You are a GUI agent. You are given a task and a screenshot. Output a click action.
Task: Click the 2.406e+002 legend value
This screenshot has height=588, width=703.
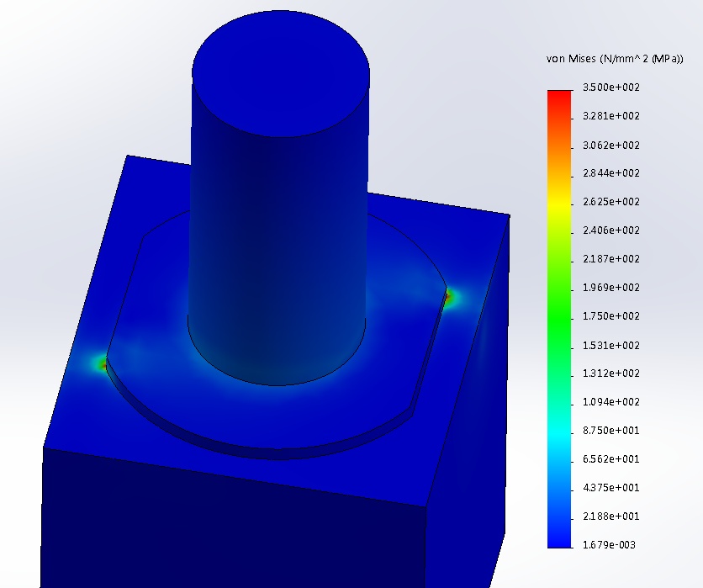(x=611, y=230)
